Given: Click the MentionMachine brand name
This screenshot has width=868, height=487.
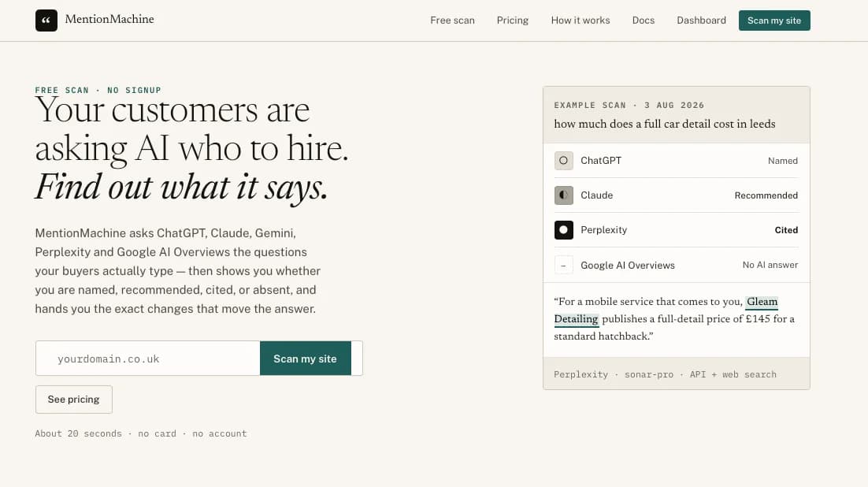Looking at the screenshot, I should pyautogui.click(x=109, y=20).
